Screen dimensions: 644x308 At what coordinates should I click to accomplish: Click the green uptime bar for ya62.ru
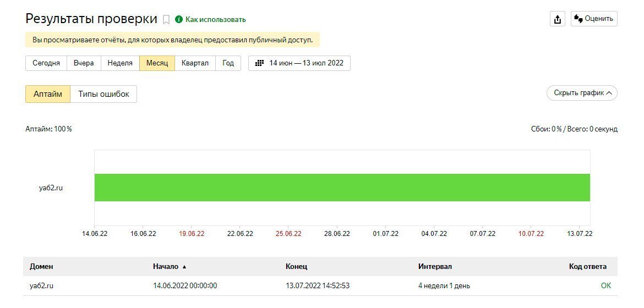click(342, 188)
